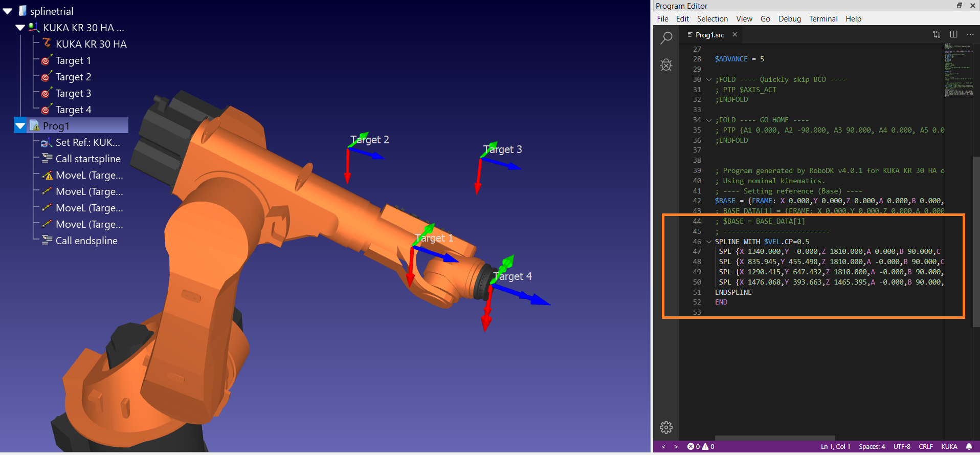Fold the SPLINE block at line 46
Image resolution: width=980 pixels, height=455 pixels.
coord(709,242)
